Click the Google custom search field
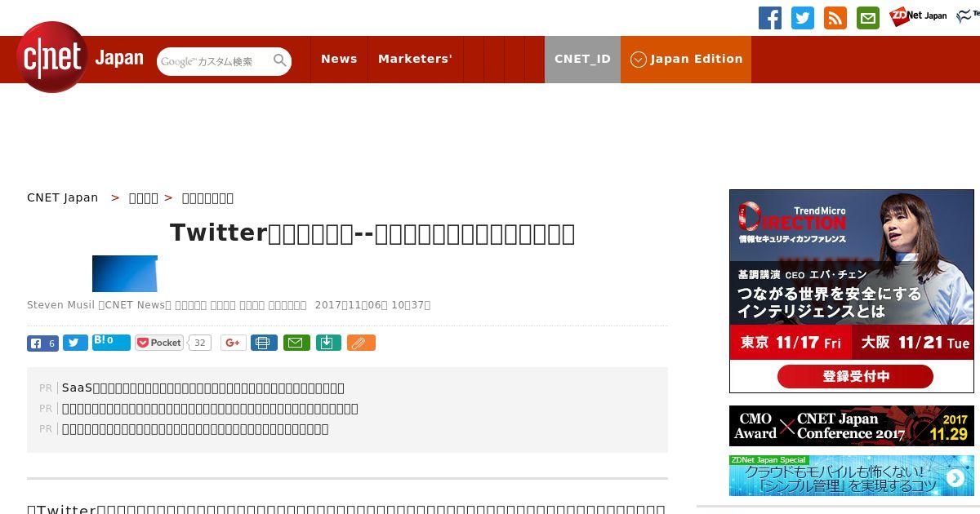The height and width of the screenshot is (514, 980). pos(215,61)
